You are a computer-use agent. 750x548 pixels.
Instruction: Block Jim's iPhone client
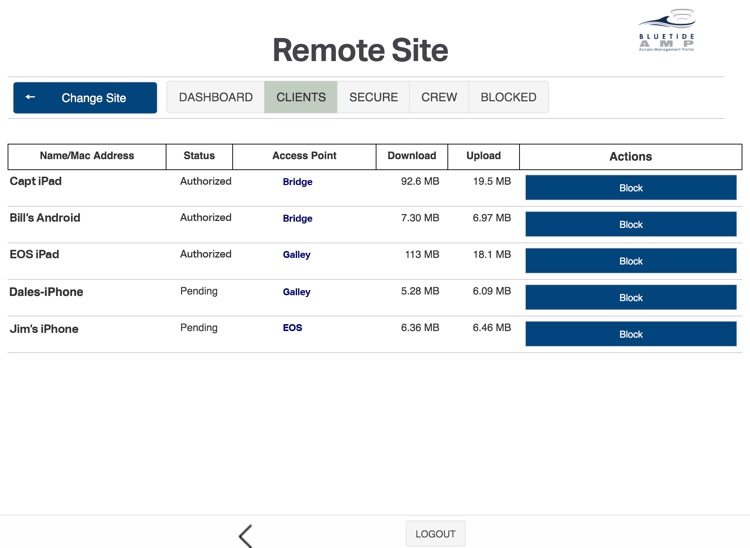tap(630, 334)
